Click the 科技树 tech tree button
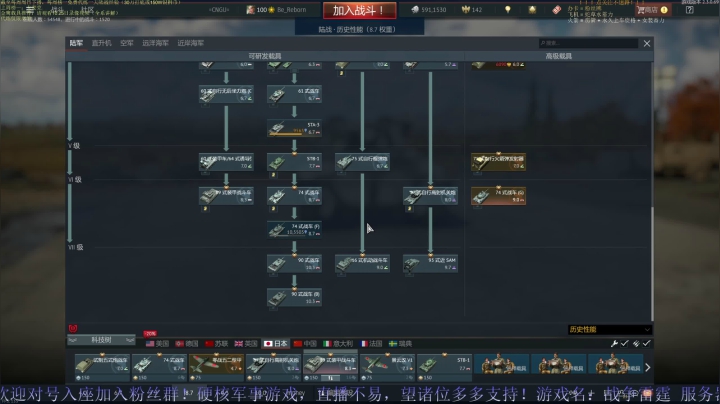The image size is (720, 404). point(101,340)
